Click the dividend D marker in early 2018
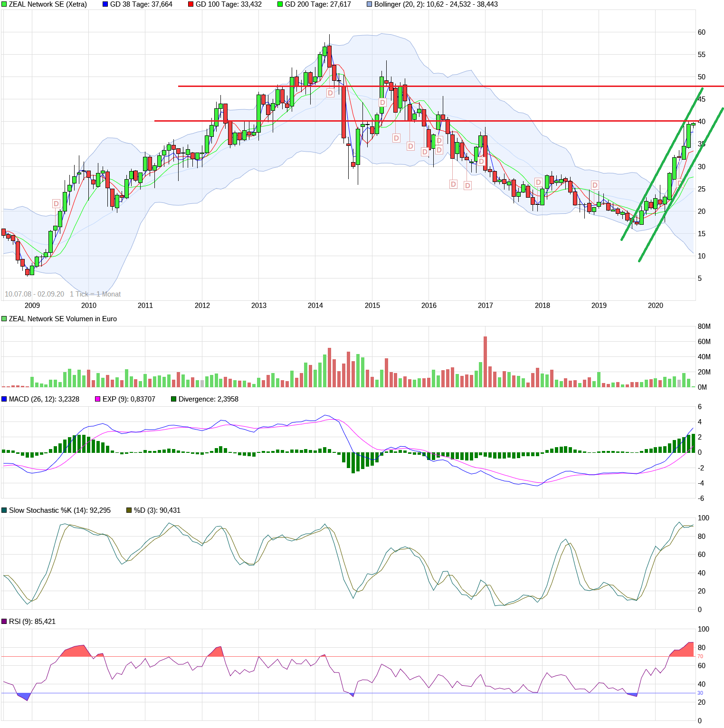Screen dimensions: 724x728 pyautogui.click(x=538, y=182)
